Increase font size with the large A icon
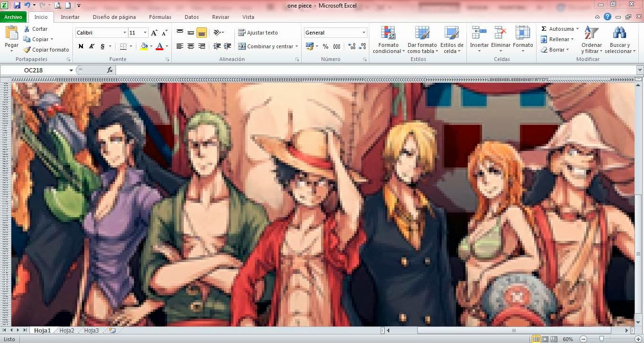644x343 pixels. coord(154,33)
